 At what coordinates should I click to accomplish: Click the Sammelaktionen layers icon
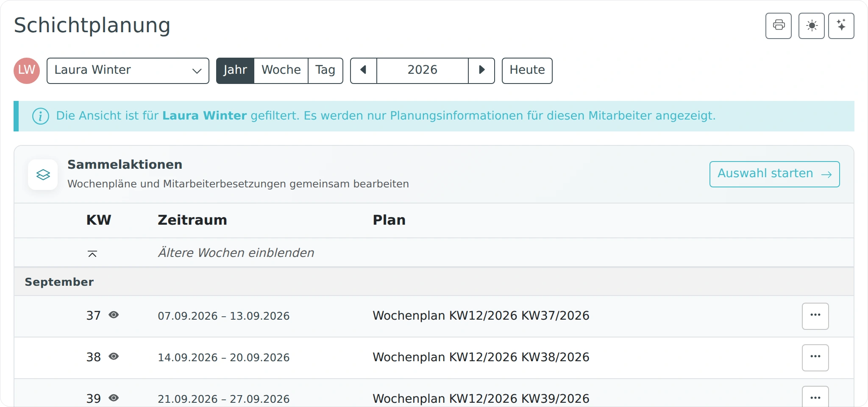point(43,175)
